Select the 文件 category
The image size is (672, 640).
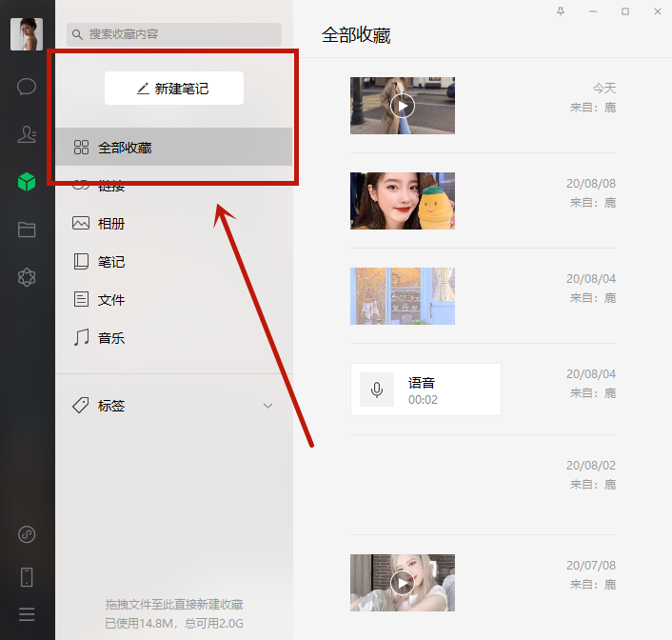(x=174, y=299)
